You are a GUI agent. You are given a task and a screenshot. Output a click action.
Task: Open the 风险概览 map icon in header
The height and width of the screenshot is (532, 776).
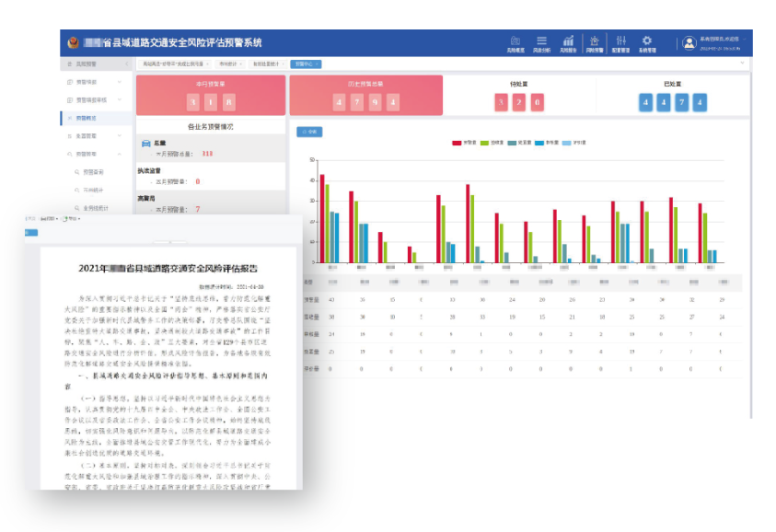coord(515,40)
